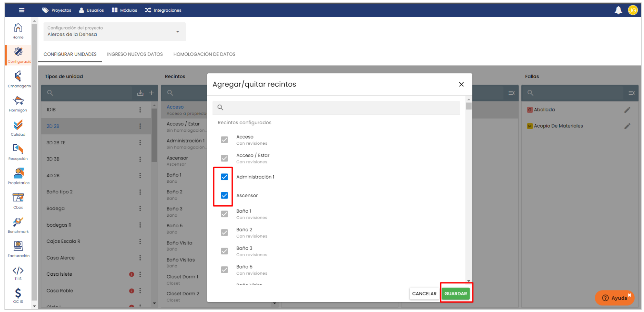Image resolution: width=644 pixels, height=312 pixels.
Task: Go to Benchmark in the sidebar
Action: pos(18,225)
